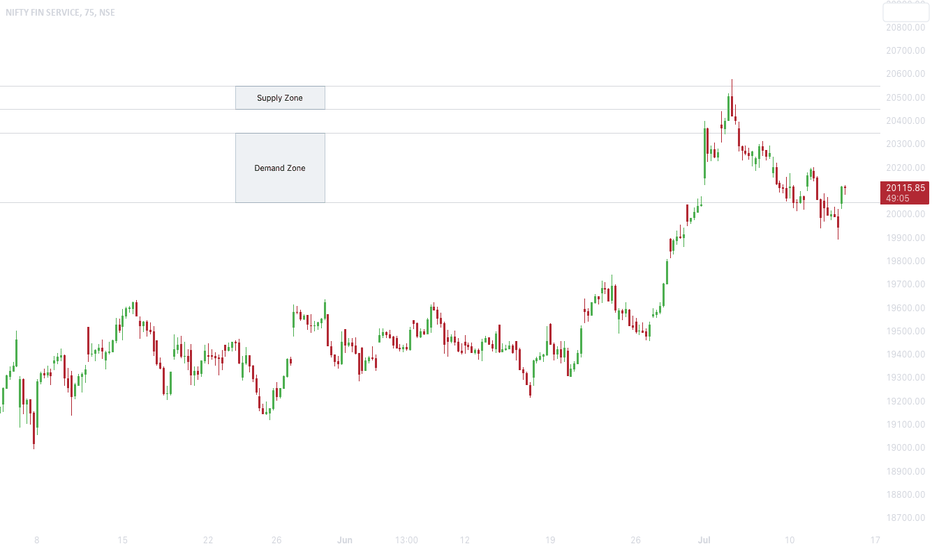This screenshot has height=550, width=932.
Task: Click the 19000.00 price axis label
Action: click(x=905, y=448)
